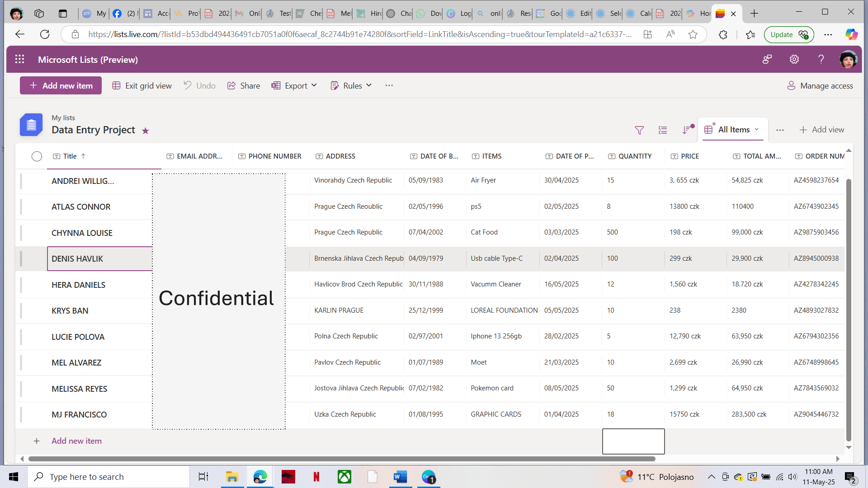Screen dimensions: 868x488
Task: Open the Microsoft app launcher grid
Action: (19, 59)
